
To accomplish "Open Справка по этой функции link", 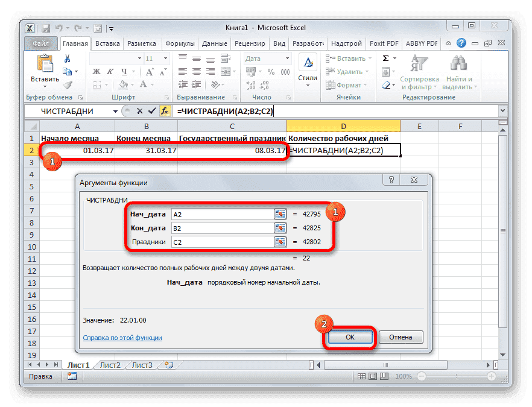I will pos(122,338).
